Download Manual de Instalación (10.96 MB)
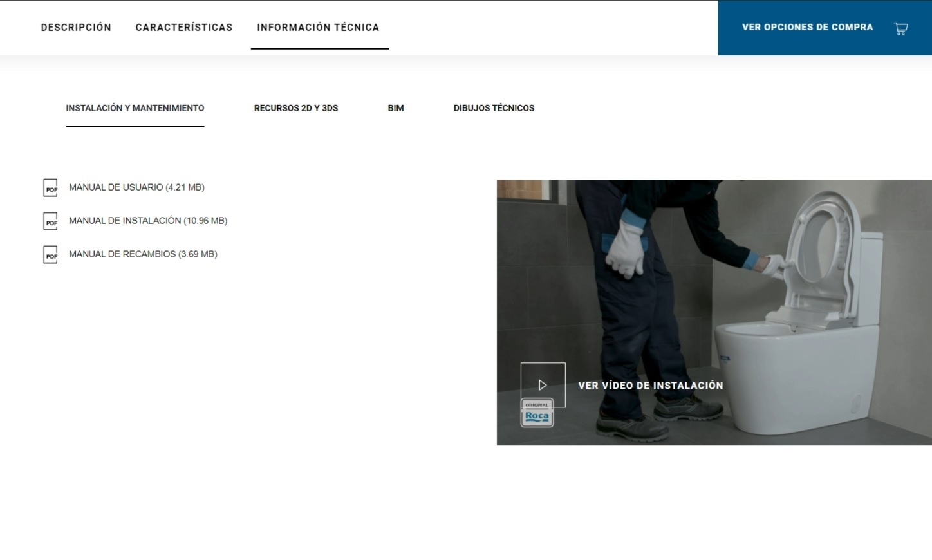The height and width of the screenshot is (560, 932). 148,221
